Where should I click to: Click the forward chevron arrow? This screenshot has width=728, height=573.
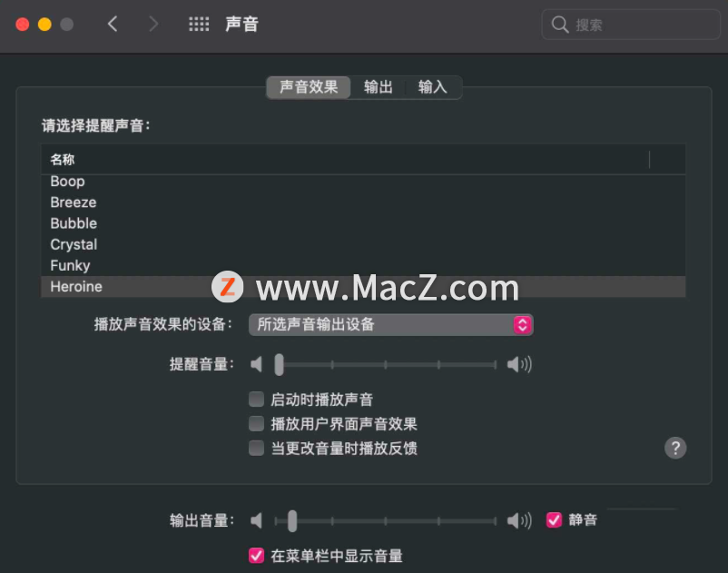coord(153,24)
